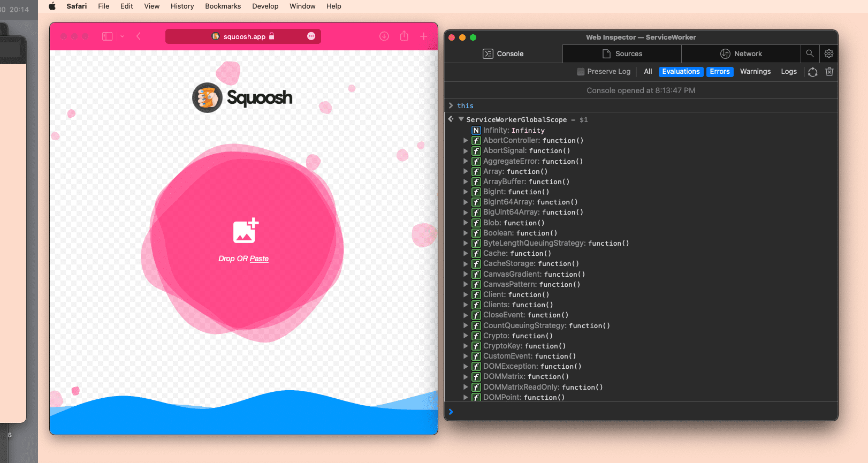The image size is (868, 463).
Task: Click the Paste link in Squoosh
Action: (259, 259)
